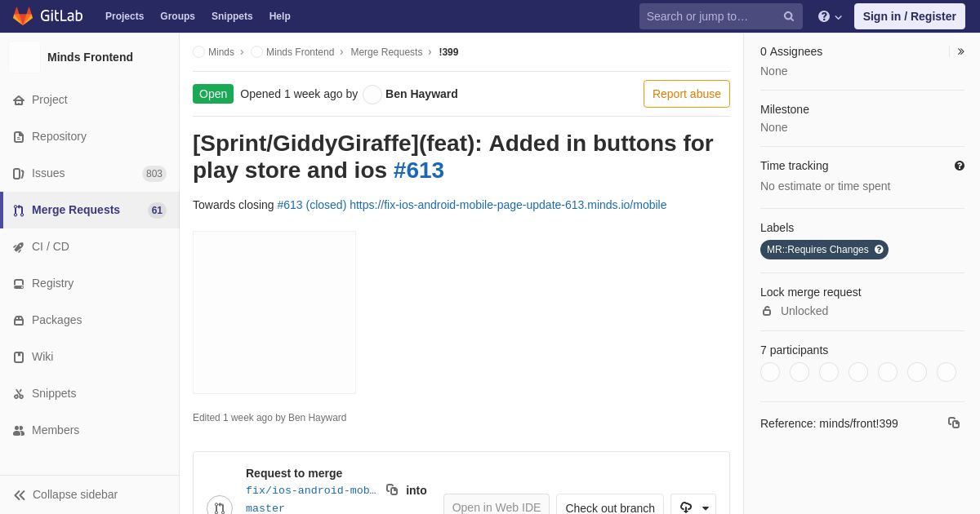
Task: Click the Project sidebar home icon
Action: click(x=19, y=100)
